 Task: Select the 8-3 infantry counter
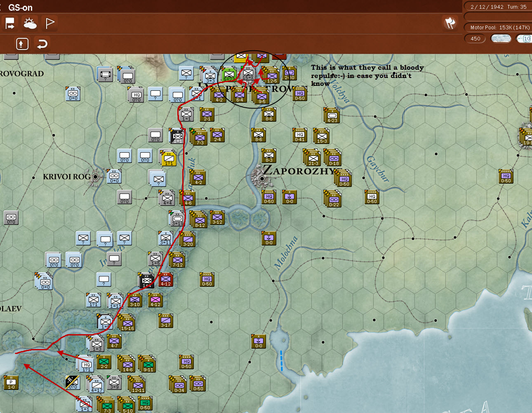pos(269,156)
